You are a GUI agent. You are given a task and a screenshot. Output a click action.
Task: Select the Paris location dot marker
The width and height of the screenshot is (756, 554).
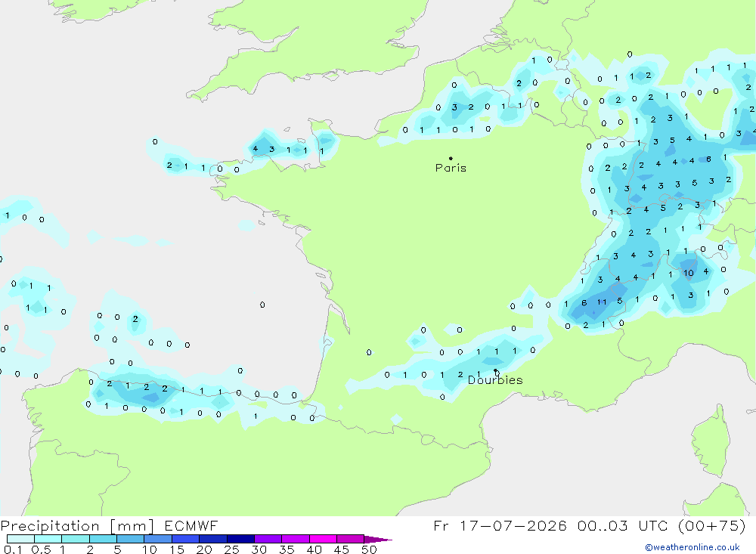[451, 158]
